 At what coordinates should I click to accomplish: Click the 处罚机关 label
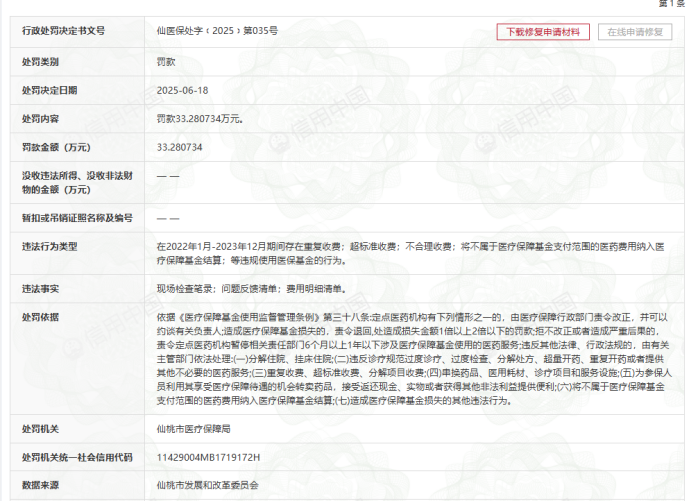click(41, 429)
